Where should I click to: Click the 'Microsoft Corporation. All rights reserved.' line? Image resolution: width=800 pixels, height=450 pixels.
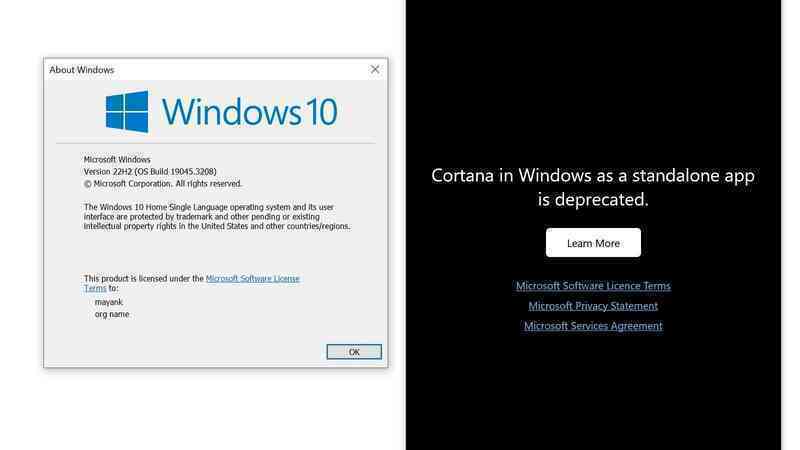pos(163,184)
